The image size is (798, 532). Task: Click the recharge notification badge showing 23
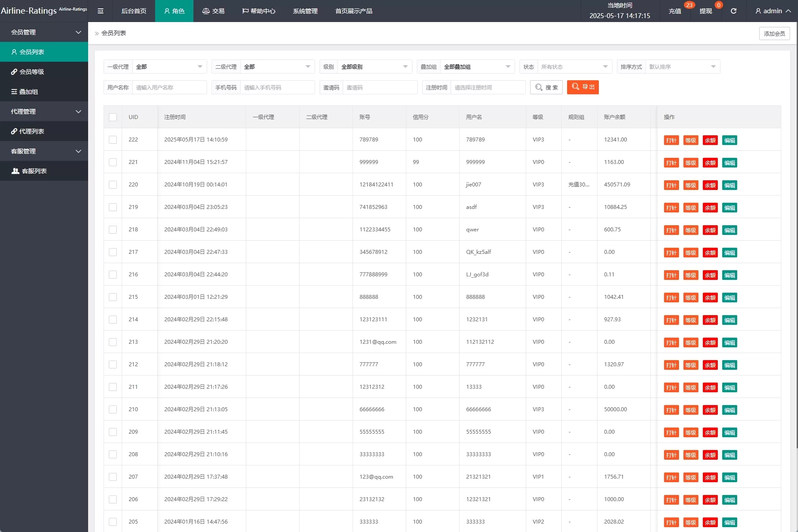point(689,5)
